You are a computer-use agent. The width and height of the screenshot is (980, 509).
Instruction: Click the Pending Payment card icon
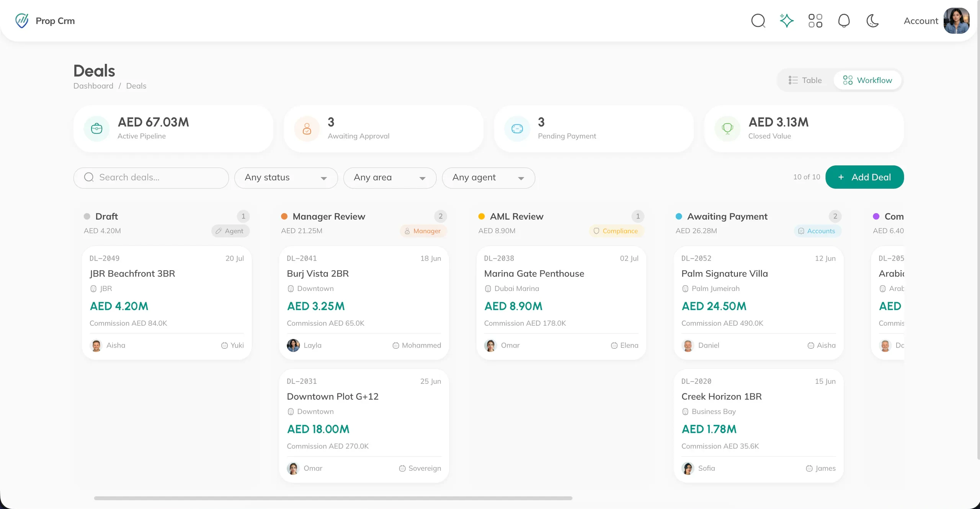517,129
